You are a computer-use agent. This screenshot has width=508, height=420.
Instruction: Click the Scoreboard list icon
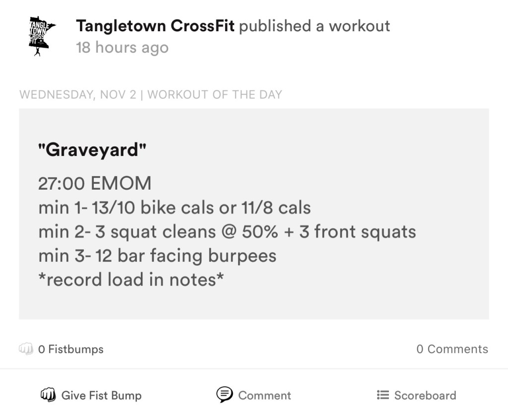pos(382,395)
